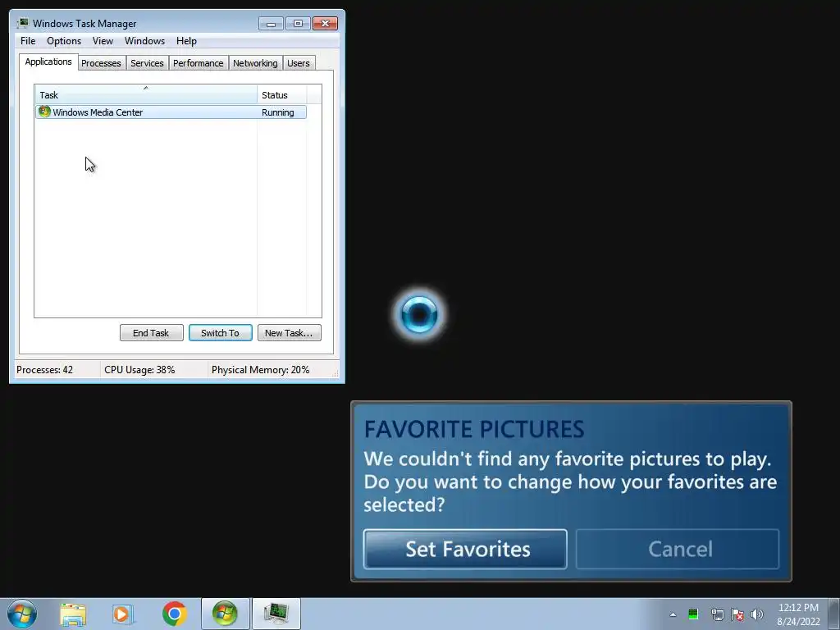Click the CPU Usage: 38% status entry
The image size is (840, 630).
(139, 370)
